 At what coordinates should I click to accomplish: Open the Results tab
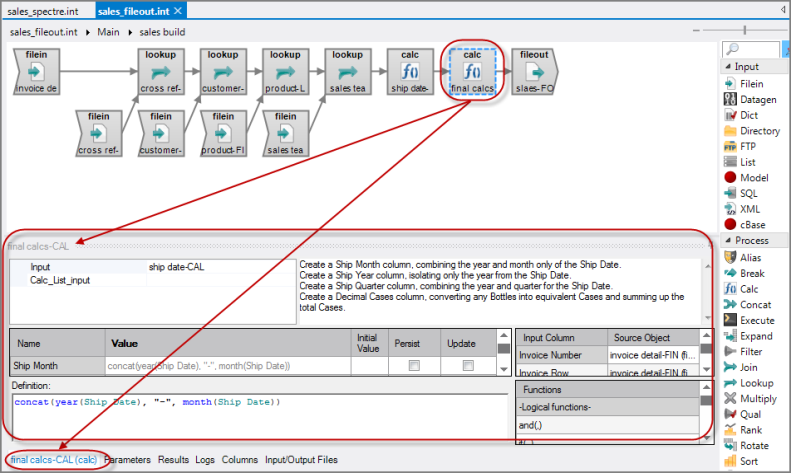click(x=173, y=459)
